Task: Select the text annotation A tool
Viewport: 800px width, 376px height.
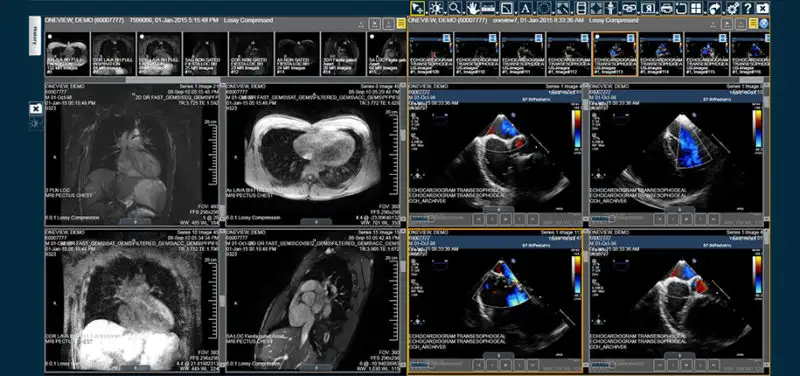Action: (x=525, y=8)
